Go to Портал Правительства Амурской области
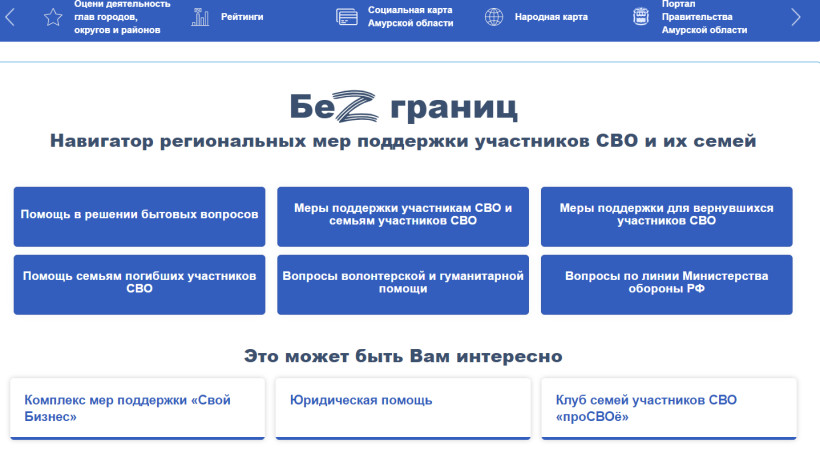Image resolution: width=820 pixels, height=457 pixels. [x=704, y=17]
